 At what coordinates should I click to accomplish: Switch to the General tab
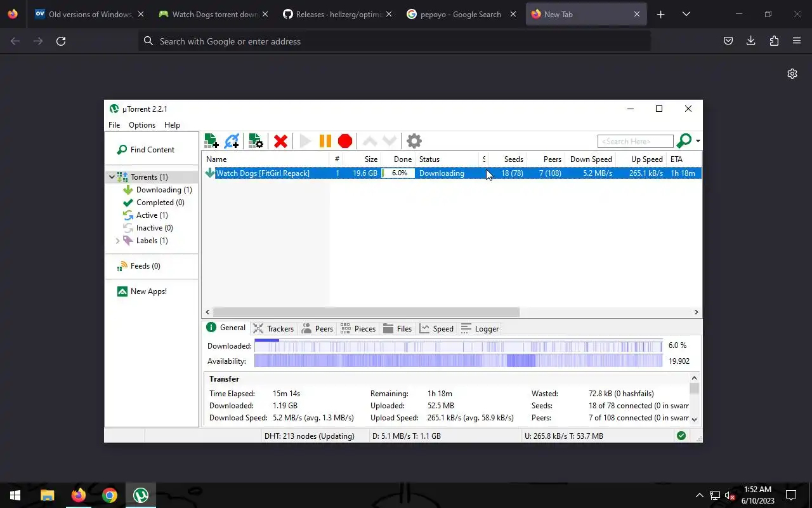click(226, 328)
